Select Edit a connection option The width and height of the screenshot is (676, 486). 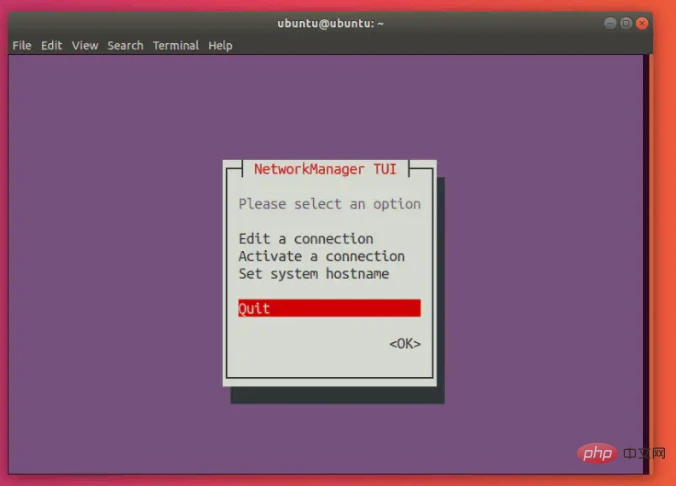(305, 239)
